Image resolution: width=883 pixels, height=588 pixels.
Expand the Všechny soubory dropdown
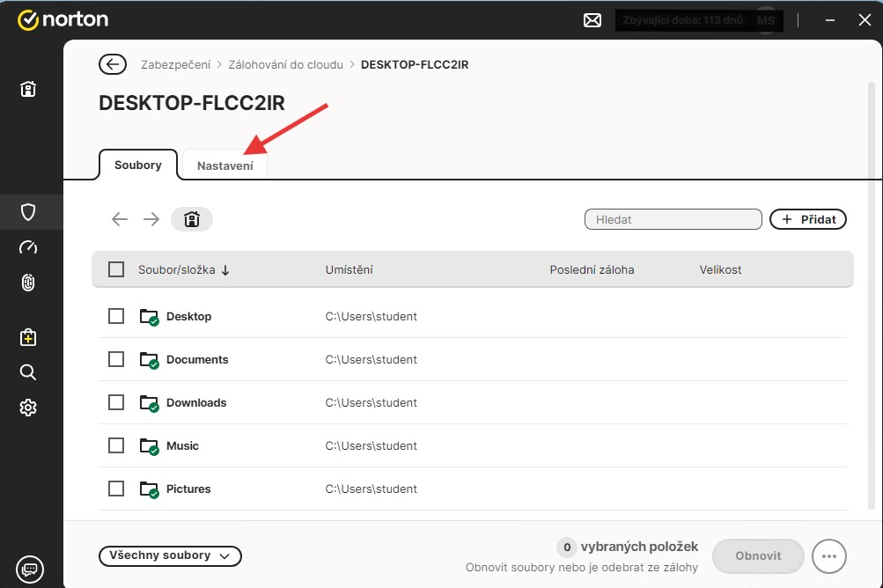click(x=170, y=555)
